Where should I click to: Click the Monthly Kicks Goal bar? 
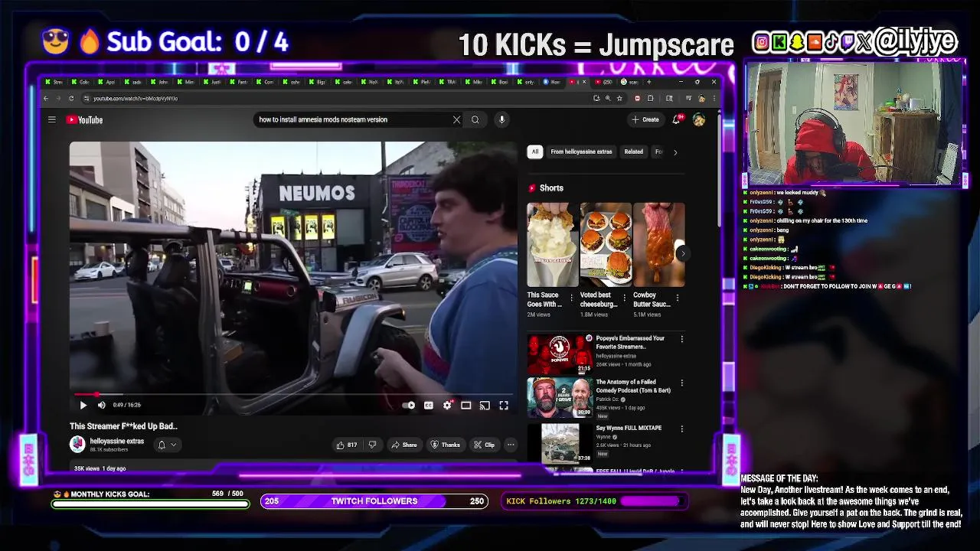tap(150, 504)
